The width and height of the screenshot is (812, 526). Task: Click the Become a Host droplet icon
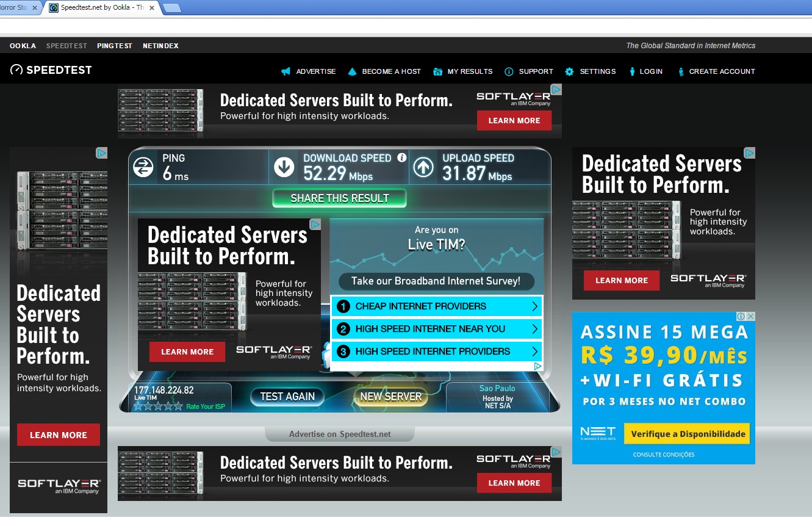[352, 71]
